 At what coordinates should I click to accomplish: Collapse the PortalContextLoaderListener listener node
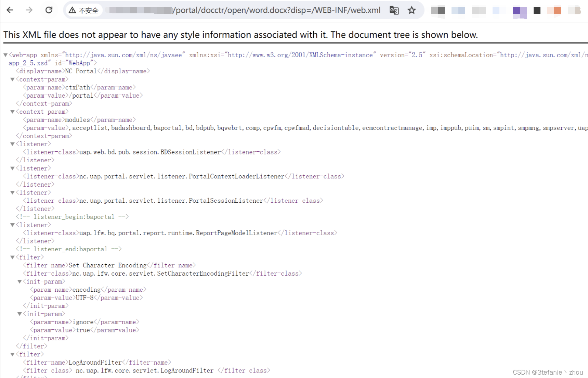click(12, 168)
